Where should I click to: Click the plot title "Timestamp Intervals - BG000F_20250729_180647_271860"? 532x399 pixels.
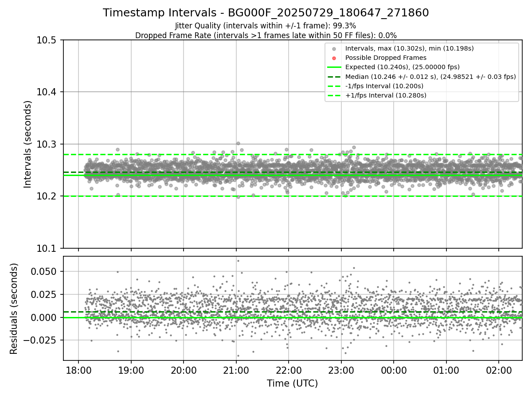pos(266,13)
